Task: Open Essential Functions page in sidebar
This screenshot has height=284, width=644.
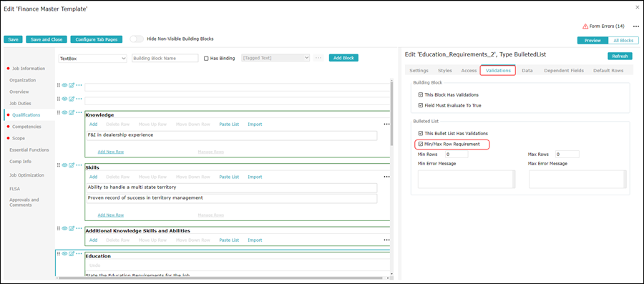Action: pyautogui.click(x=29, y=150)
